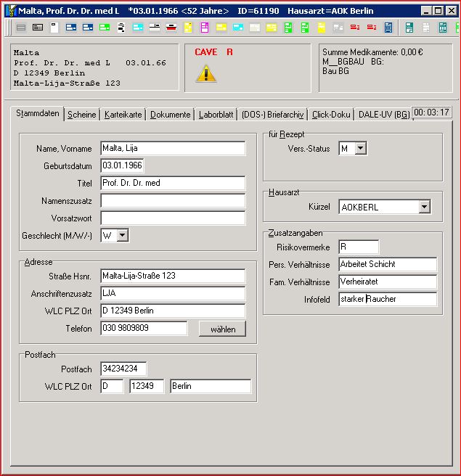This screenshot has width=461, height=476.
Task: Switch to the Scheine tab
Action: (81, 115)
